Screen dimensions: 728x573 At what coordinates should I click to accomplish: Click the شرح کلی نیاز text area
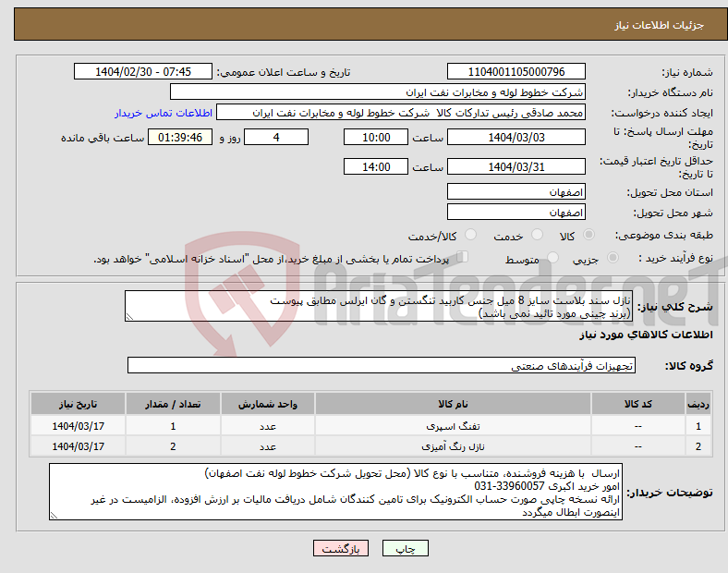coord(379,306)
